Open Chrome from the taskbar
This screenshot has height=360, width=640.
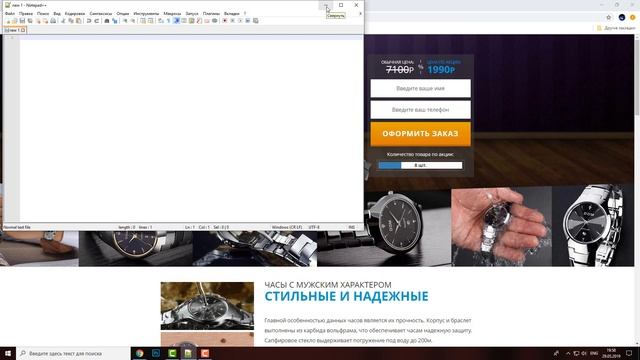point(140,353)
